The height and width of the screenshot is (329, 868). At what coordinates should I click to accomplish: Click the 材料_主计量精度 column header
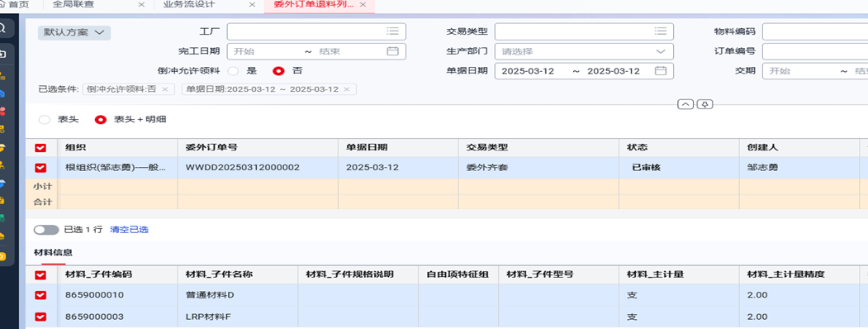(x=799, y=274)
